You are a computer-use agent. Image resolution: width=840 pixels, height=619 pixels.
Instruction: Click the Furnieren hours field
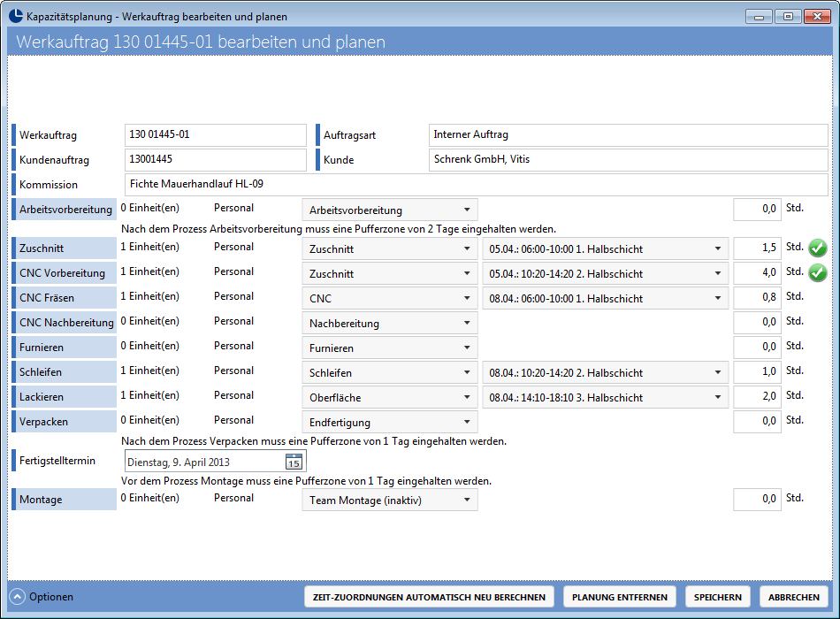(x=757, y=347)
